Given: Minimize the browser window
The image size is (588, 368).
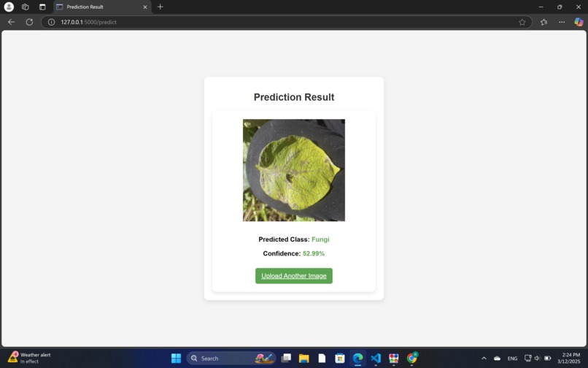Looking at the screenshot, I should click(x=541, y=7).
